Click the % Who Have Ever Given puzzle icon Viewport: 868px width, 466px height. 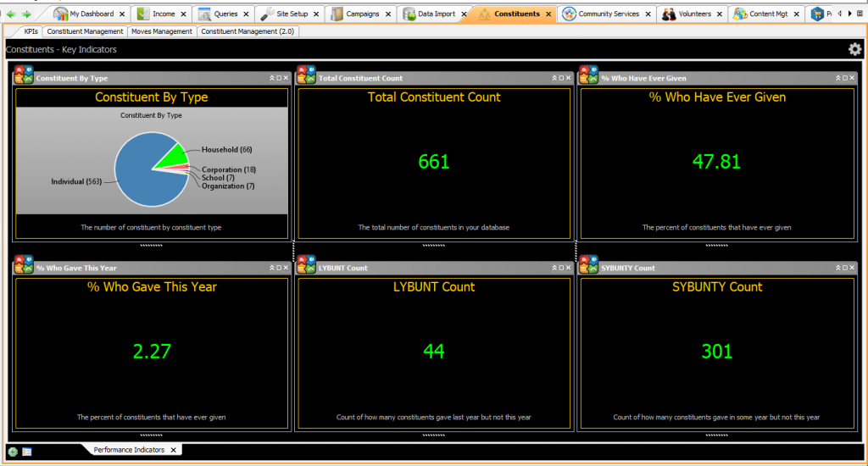[x=588, y=75]
